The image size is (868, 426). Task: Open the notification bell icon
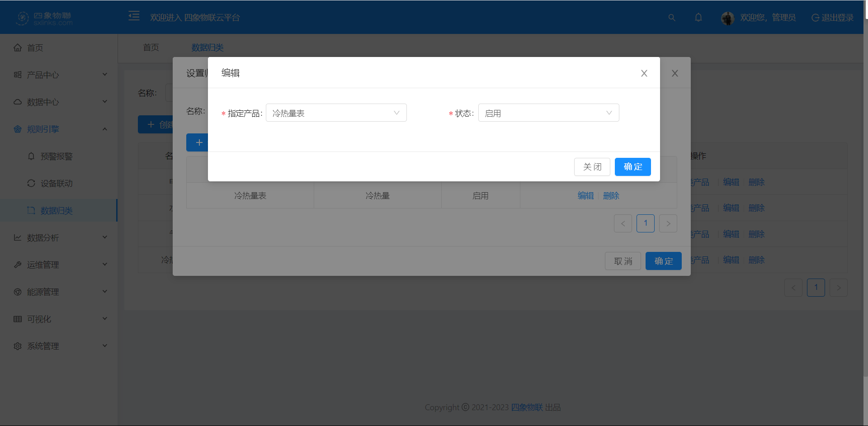point(698,17)
